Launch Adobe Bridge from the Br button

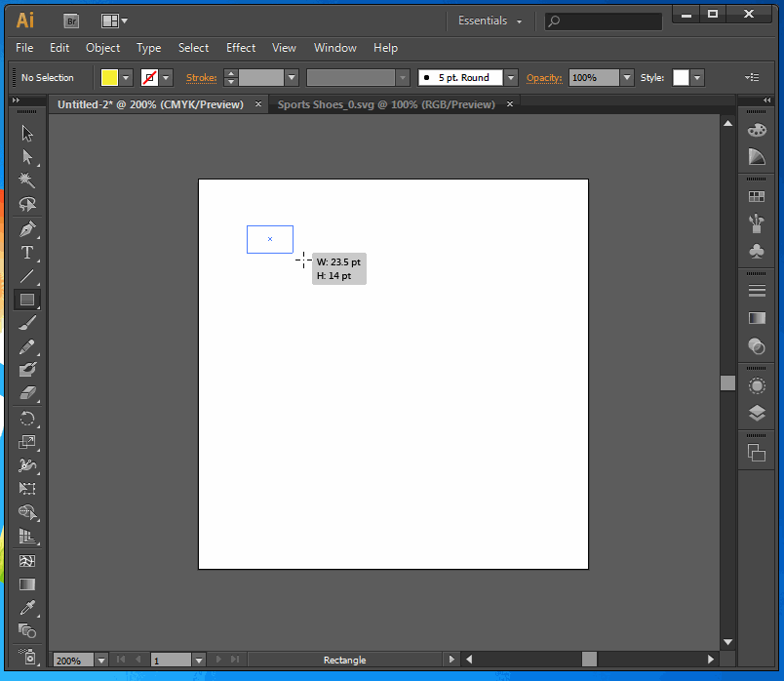(x=71, y=20)
